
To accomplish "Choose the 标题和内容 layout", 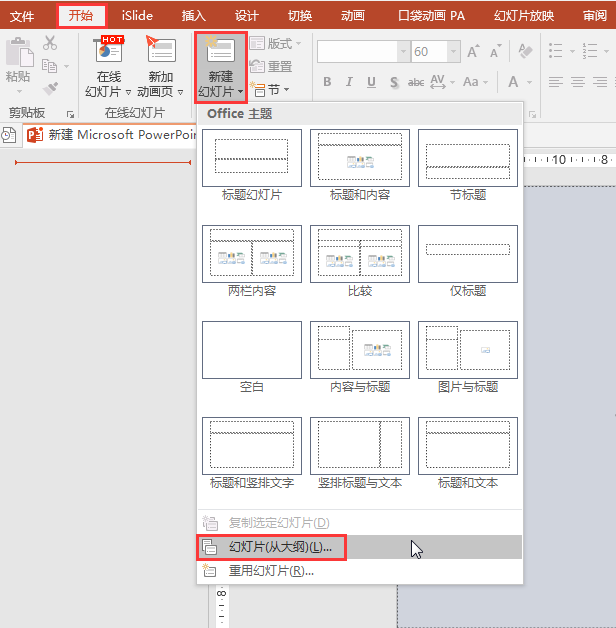I will [360, 158].
